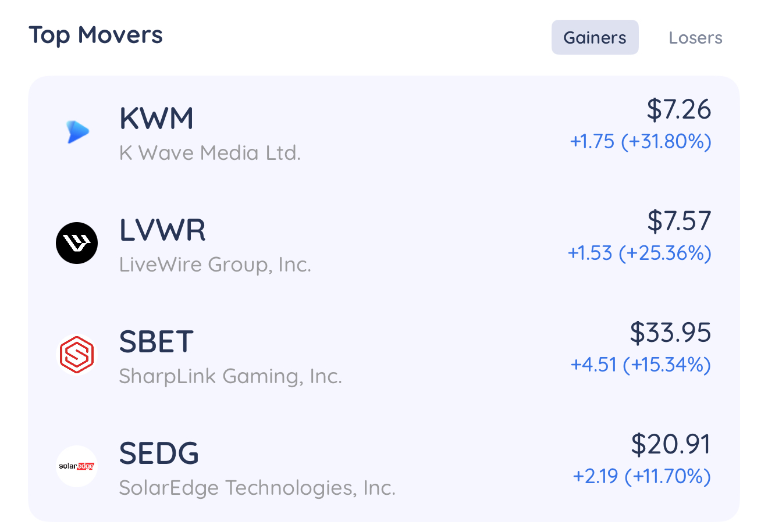Click the $33.95 SBET price
This screenshot has height=532, width=768.
click(671, 333)
